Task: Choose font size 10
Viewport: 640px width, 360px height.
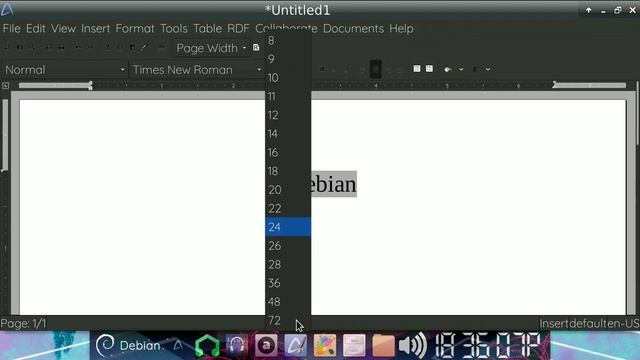Action: (x=288, y=78)
